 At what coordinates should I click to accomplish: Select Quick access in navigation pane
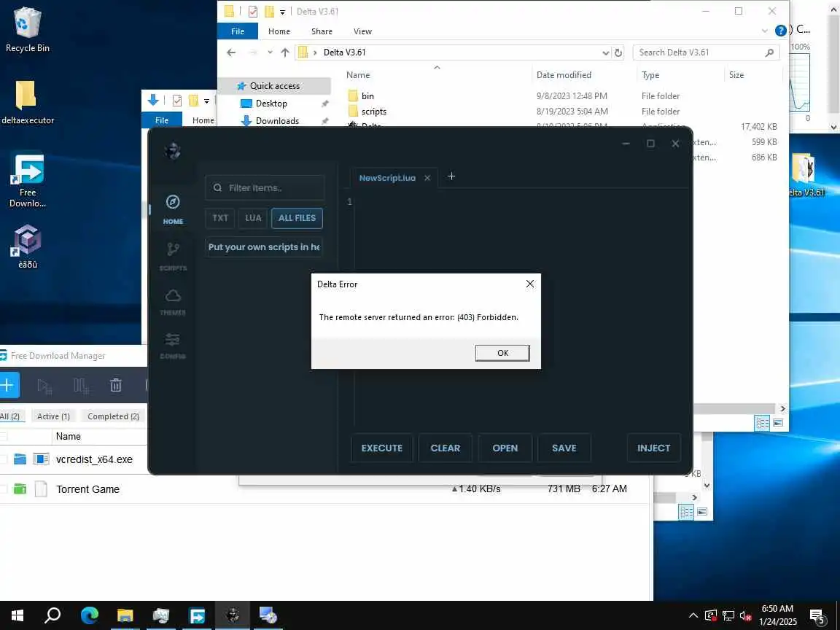tap(274, 86)
